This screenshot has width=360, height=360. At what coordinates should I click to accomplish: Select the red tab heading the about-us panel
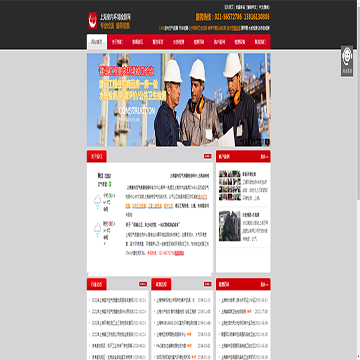click(x=97, y=156)
